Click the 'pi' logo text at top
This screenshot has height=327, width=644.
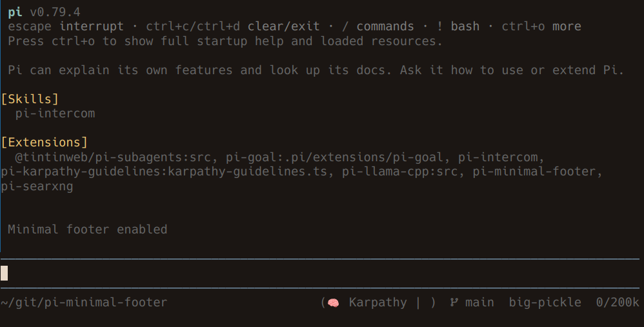15,12
